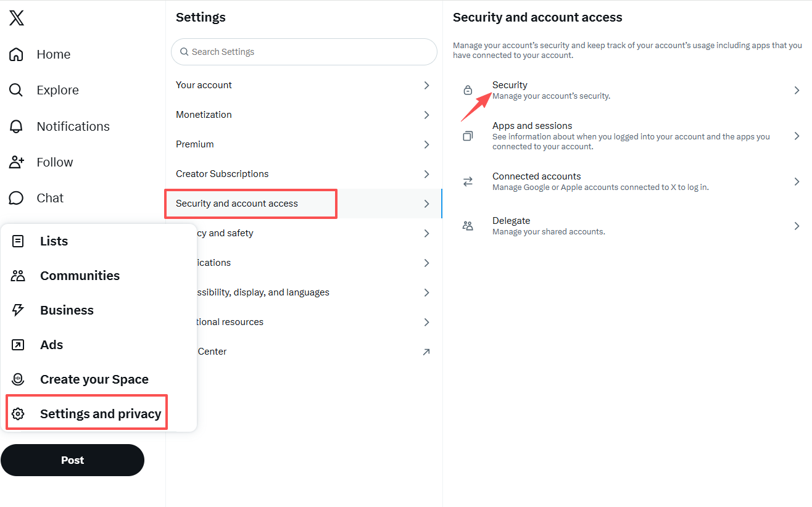Open Chat bubble icon
Viewport: 812px width, 507px height.
[x=16, y=198]
